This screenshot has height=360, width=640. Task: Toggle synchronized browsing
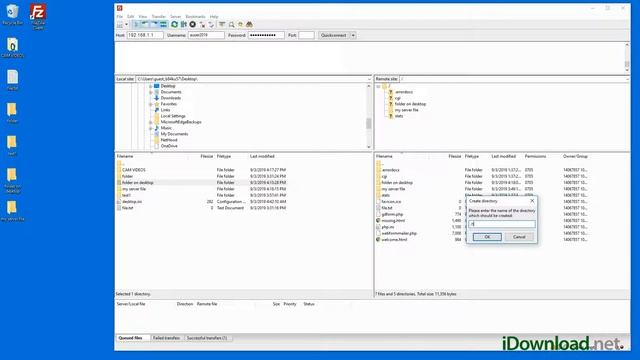pos(240,24)
